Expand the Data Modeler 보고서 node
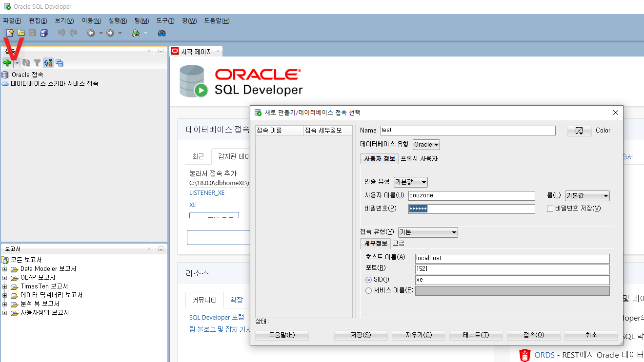Image resolution: width=644 pixels, height=362 pixels. tap(4, 269)
